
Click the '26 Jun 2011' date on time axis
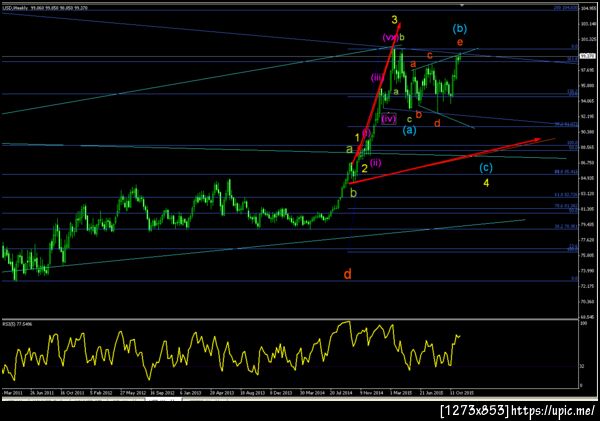point(42,393)
